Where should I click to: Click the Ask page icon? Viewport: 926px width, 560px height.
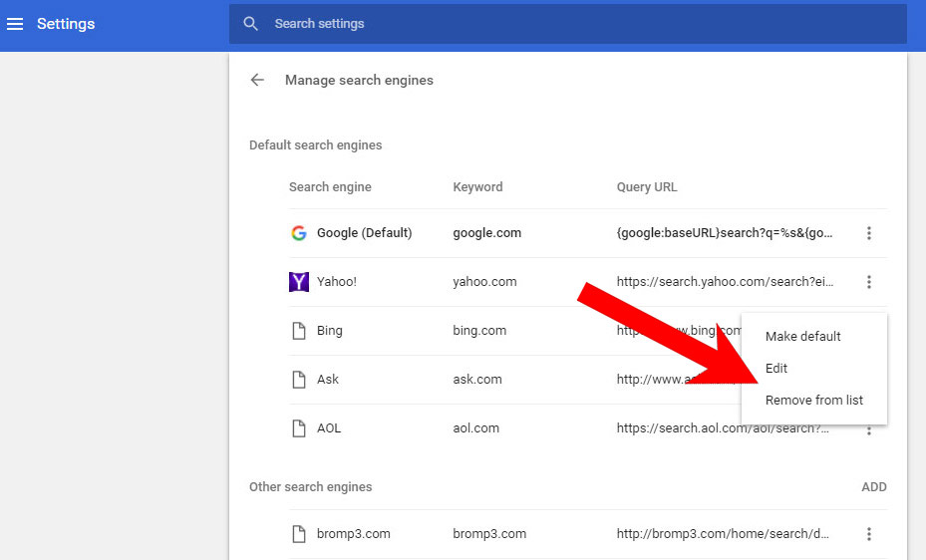tap(299, 380)
